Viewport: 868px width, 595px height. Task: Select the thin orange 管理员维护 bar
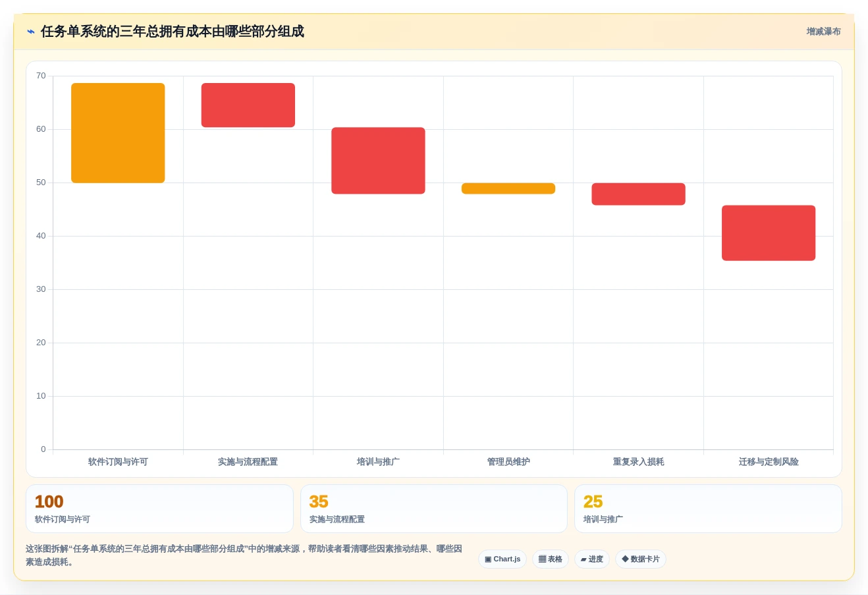(x=508, y=188)
